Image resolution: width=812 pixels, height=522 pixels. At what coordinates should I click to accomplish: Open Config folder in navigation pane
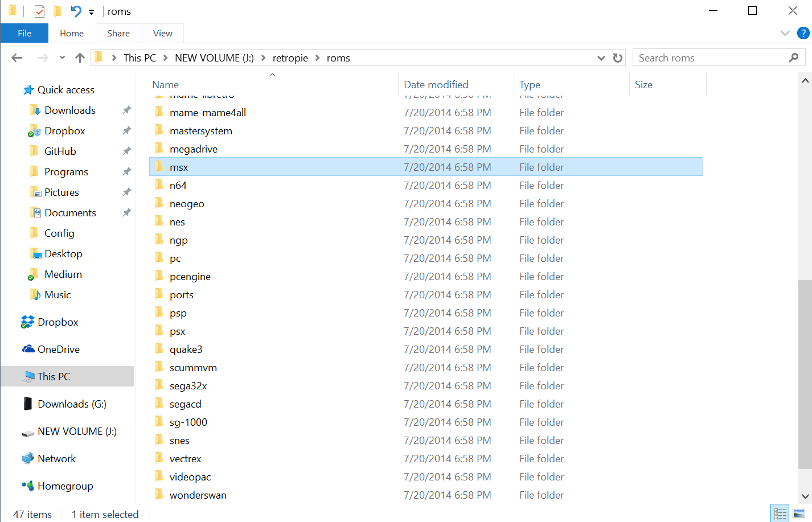pos(52,233)
